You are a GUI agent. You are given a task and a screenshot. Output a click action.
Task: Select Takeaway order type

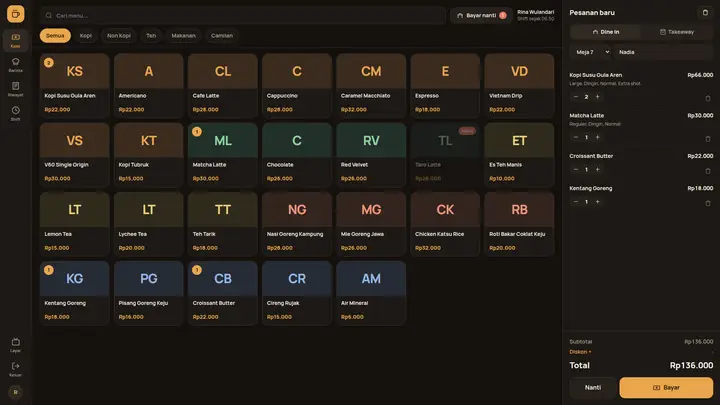tap(676, 32)
